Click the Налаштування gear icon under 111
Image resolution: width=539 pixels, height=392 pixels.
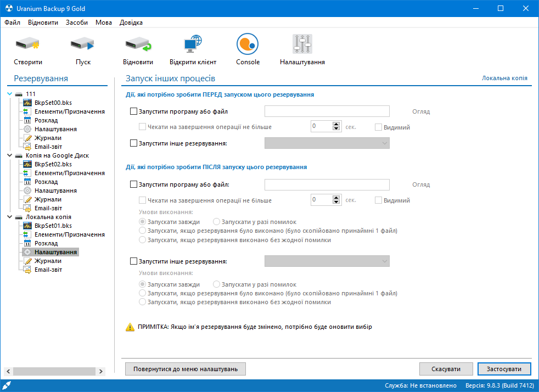(x=27, y=129)
